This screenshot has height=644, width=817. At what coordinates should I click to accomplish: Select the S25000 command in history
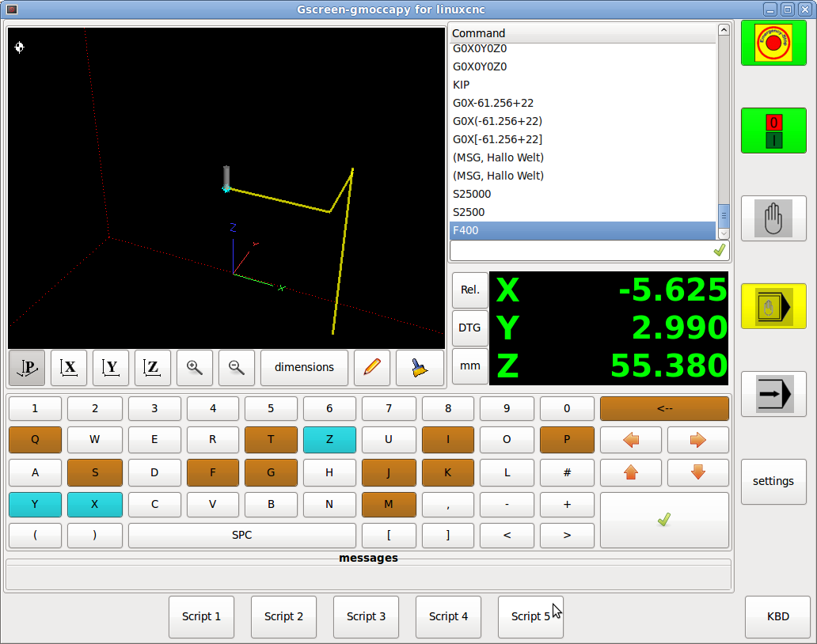click(x=583, y=194)
